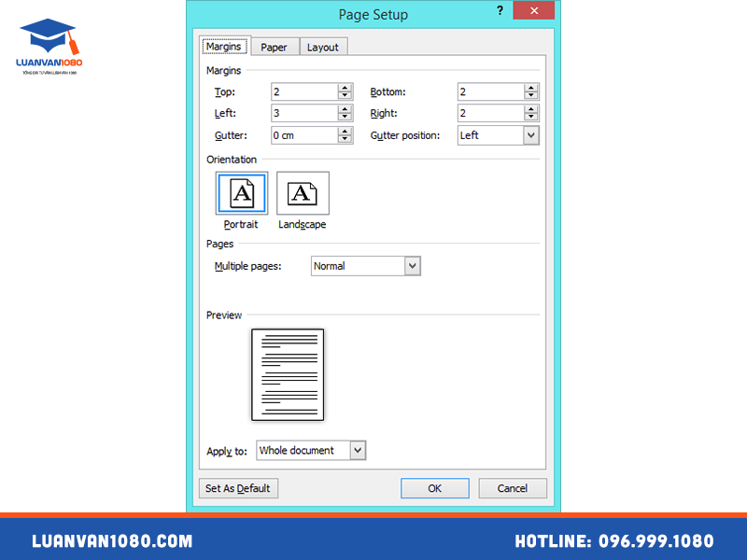Click into the Top margin field
747x560 pixels.
coord(303,91)
